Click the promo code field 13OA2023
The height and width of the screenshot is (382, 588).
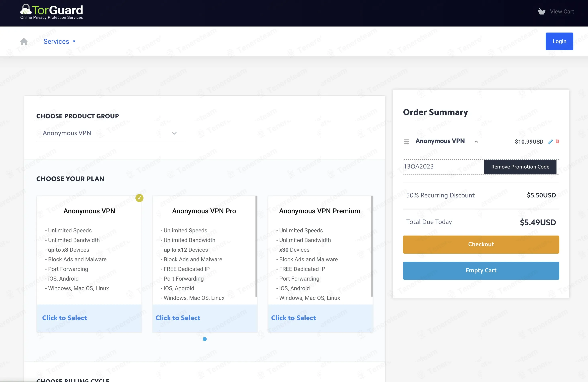tap(444, 167)
